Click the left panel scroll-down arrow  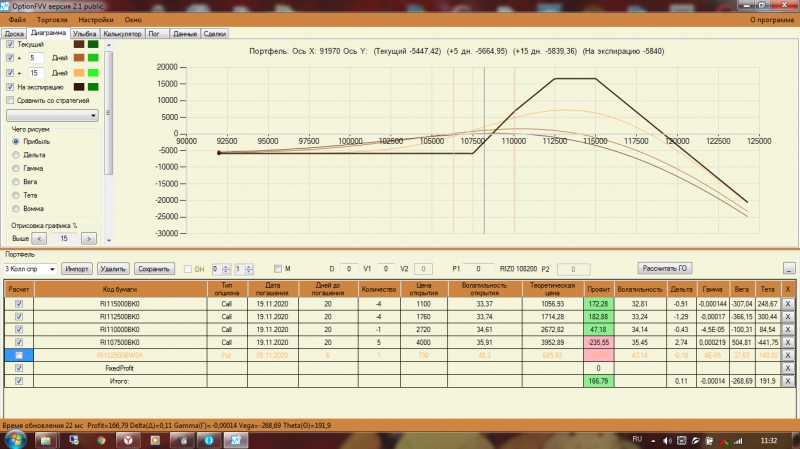tap(109, 240)
